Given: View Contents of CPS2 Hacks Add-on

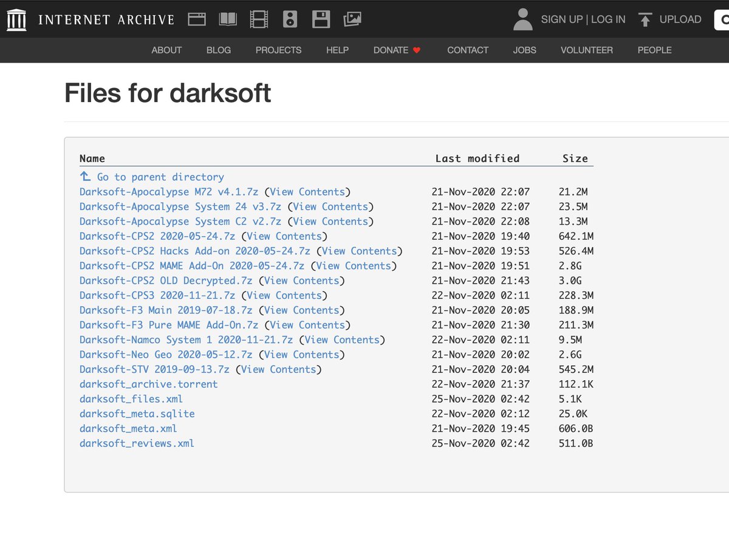Looking at the screenshot, I should pos(359,251).
